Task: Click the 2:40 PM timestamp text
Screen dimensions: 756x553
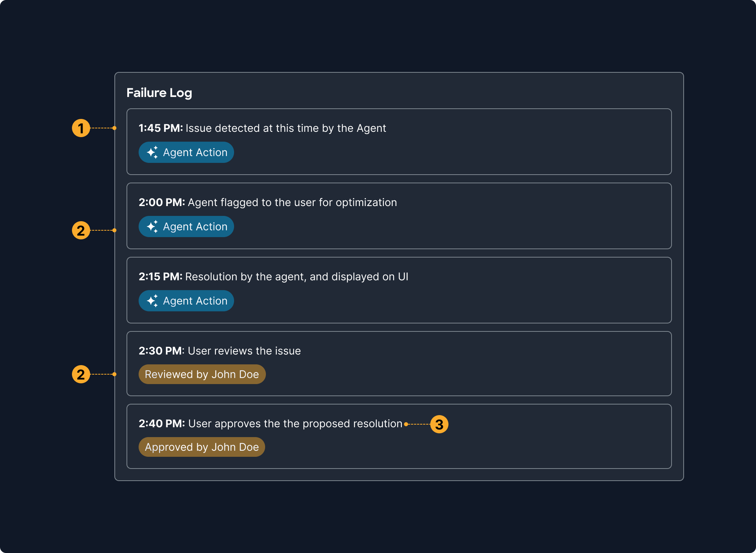Action: pos(161,423)
